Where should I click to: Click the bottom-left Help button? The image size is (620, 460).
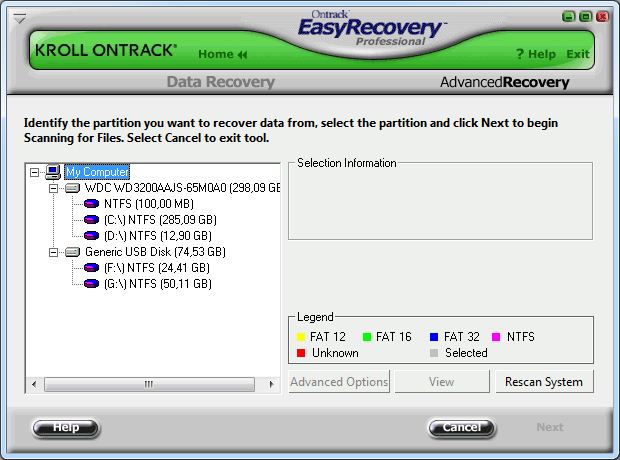(66, 428)
